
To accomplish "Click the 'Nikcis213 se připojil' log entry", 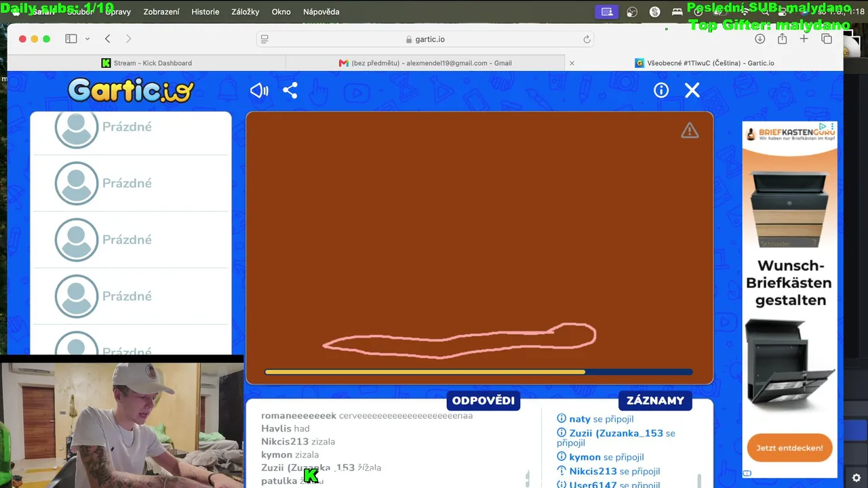I will click(x=608, y=472).
